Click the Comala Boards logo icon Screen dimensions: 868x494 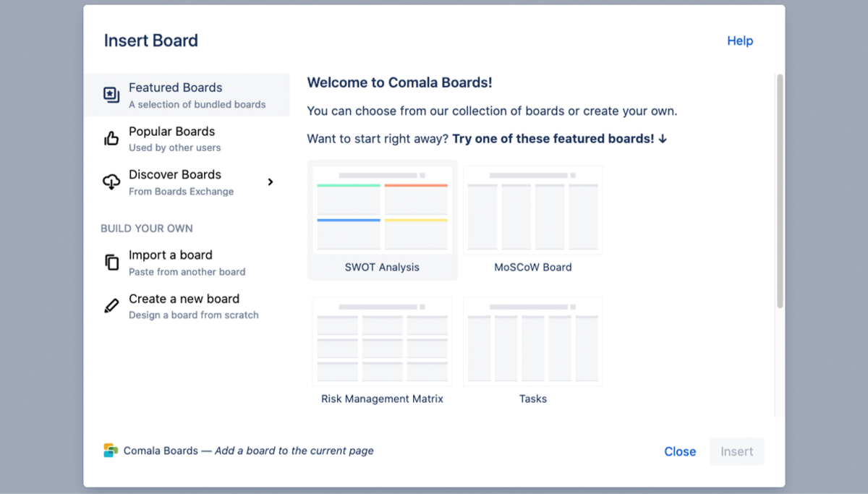tap(110, 451)
